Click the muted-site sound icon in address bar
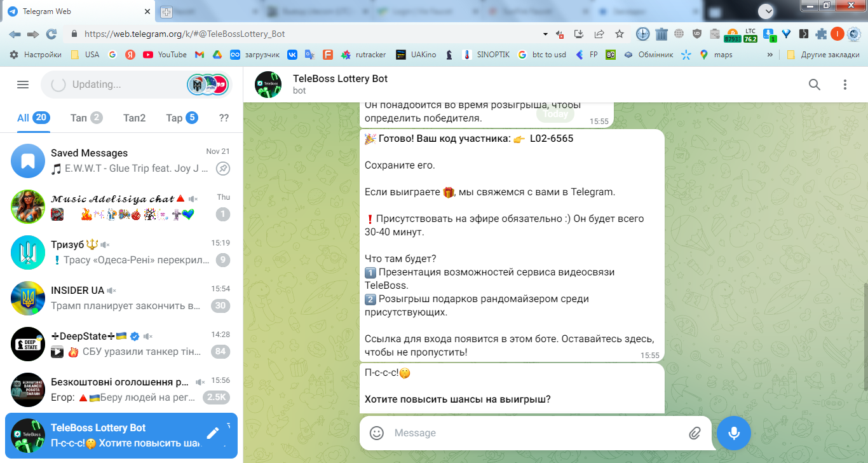 point(560,34)
